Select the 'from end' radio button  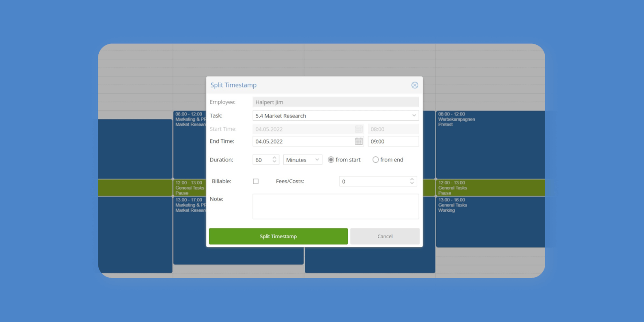[x=376, y=159]
